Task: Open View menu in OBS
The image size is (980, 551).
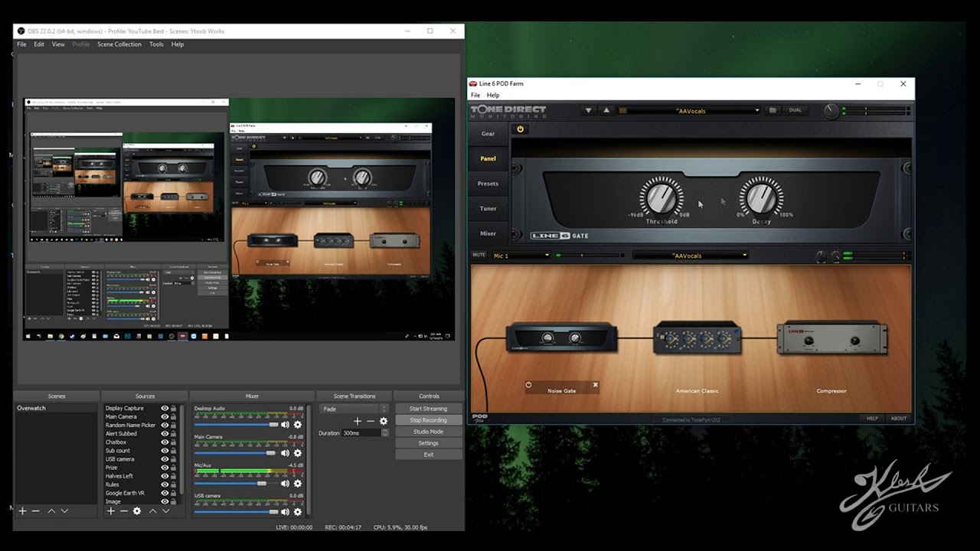Action: 58,44
